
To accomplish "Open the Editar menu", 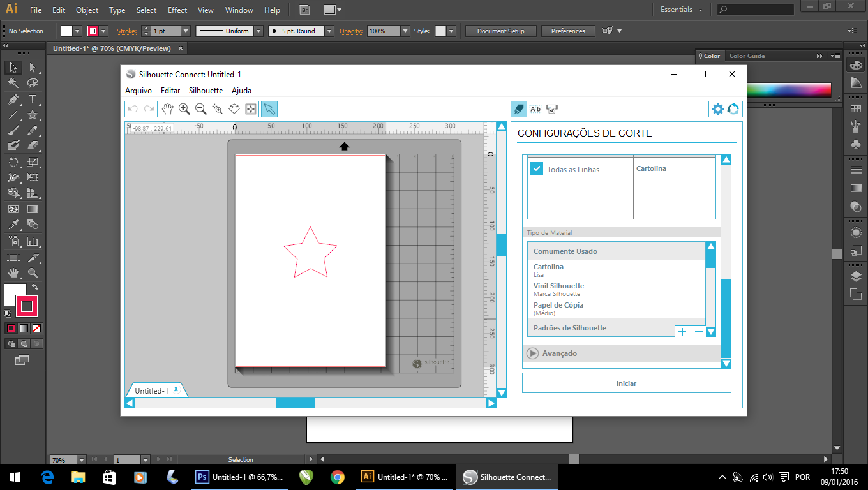I will point(170,91).
